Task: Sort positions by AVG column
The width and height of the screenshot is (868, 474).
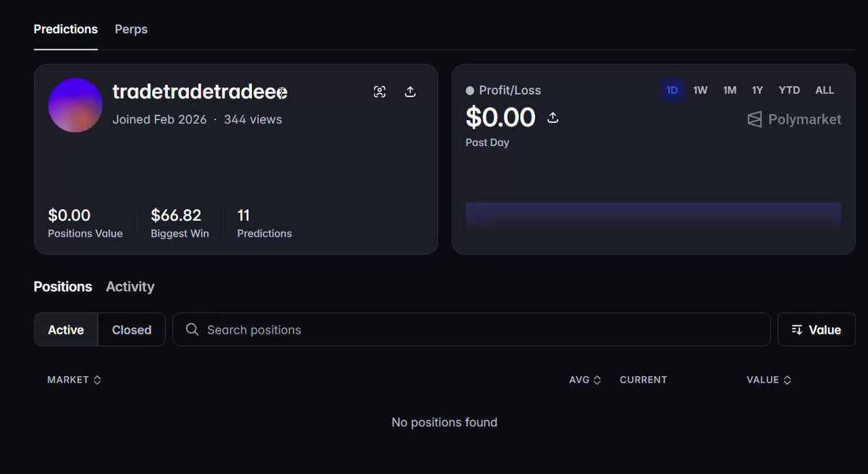Action: tap(584, 380)
